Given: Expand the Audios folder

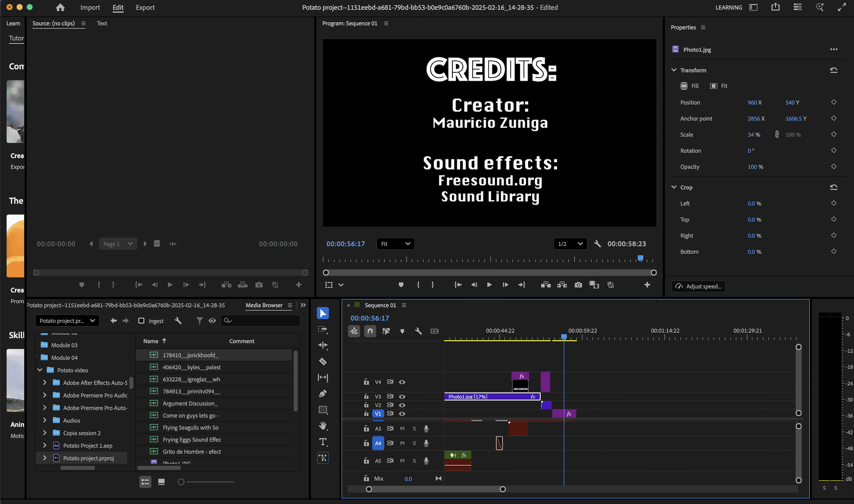Looking at the screenshot, I should pyautogui.click(x=45, y=420).
